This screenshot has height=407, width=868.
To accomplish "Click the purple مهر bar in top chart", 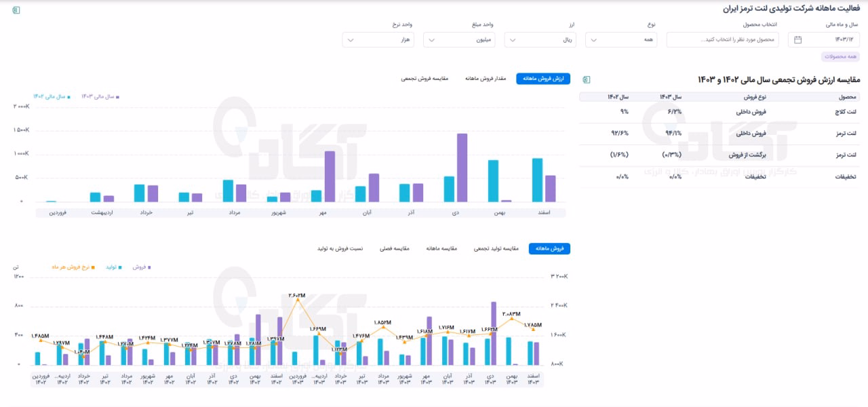I will click(x=330, y=176).
